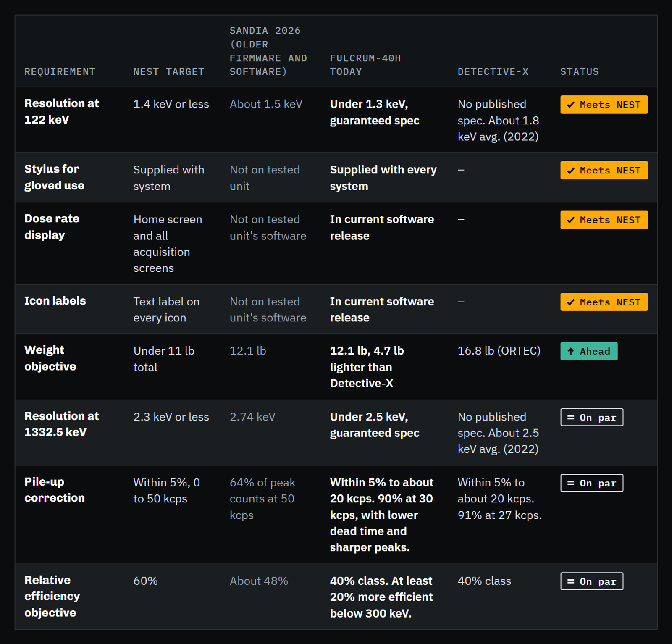Select the 'Dose rate display' row title
This screenshot has height=644, width=672.
coord(52,227)
